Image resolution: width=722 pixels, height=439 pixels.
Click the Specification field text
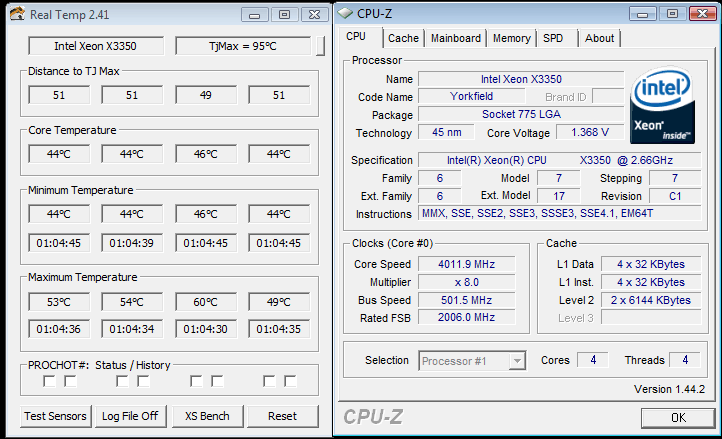pos(559,160)
